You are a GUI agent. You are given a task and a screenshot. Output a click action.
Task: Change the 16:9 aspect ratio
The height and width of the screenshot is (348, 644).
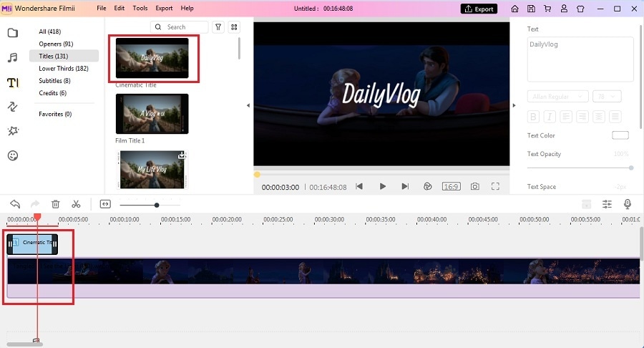[x=451, y=187]
